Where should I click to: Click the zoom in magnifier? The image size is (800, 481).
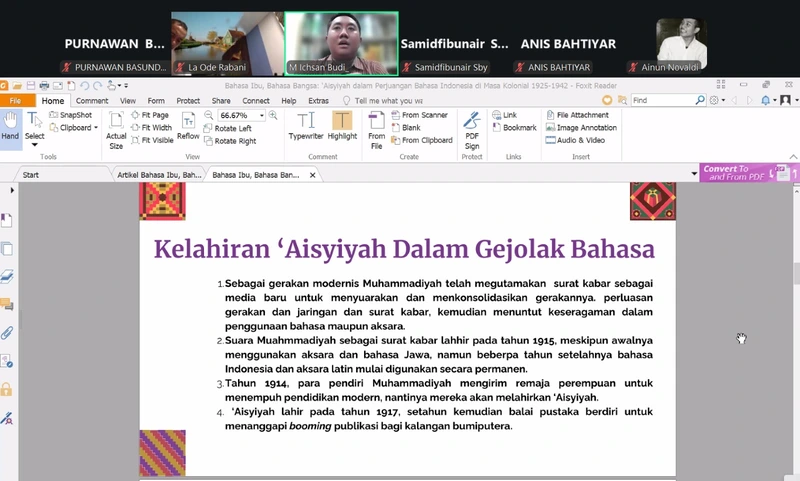(x=273, y=115)
